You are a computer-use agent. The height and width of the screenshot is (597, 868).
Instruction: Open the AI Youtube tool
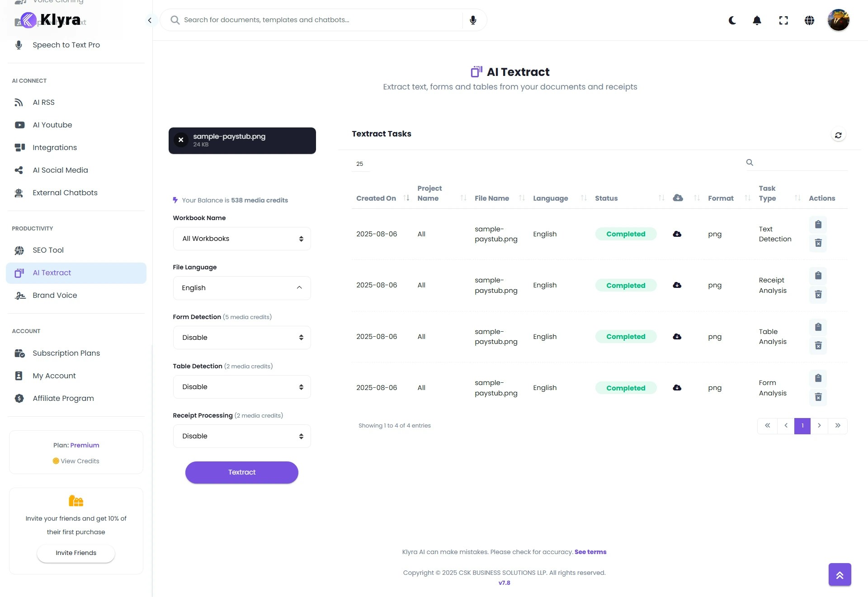pyautogui.click(x=52, y=125)
